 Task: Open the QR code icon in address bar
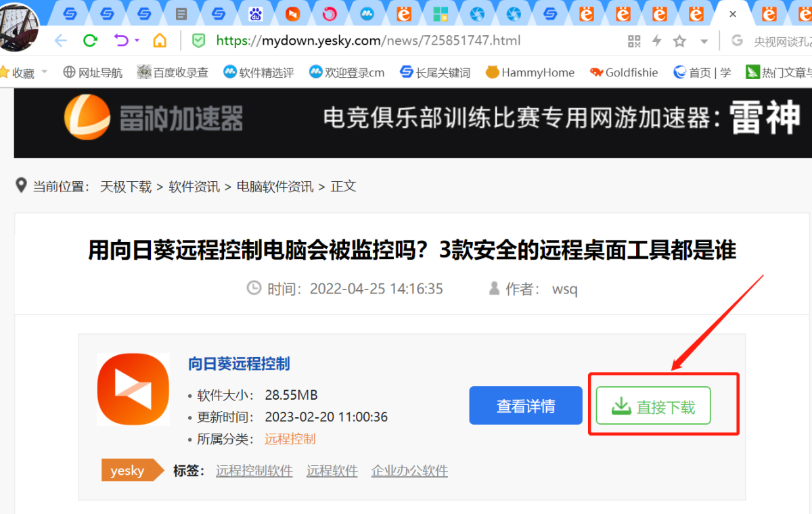click(x=634, y=41)
